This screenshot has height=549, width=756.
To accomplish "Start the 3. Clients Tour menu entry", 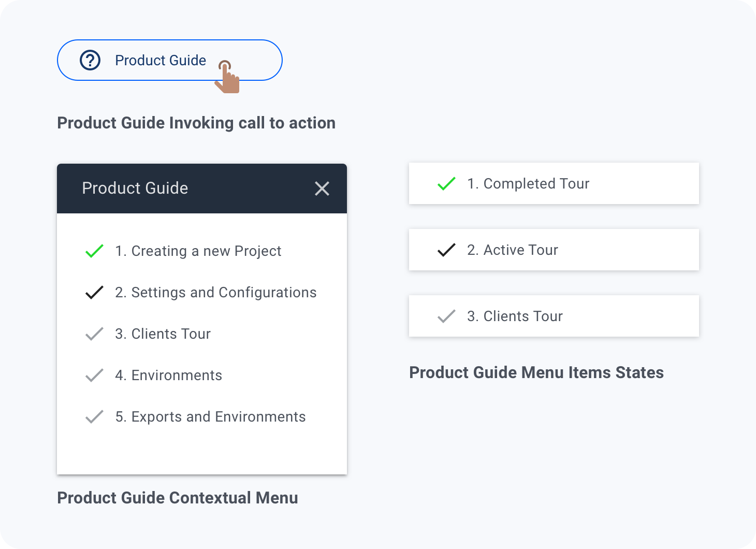I will [163, 334].
